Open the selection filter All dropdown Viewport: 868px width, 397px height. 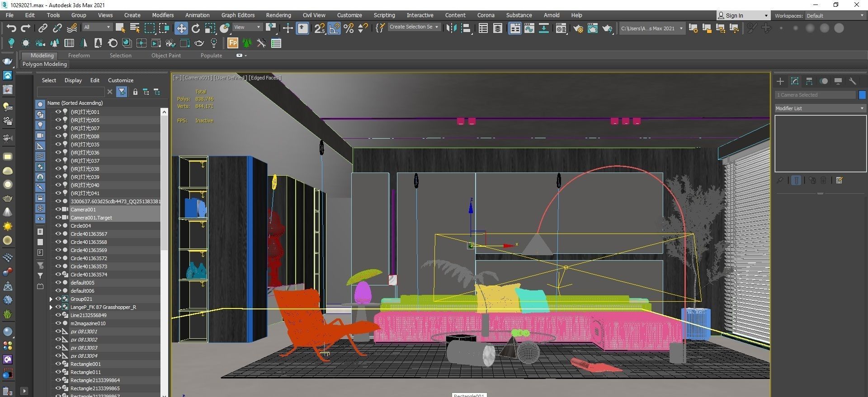(x=97, y=27)
